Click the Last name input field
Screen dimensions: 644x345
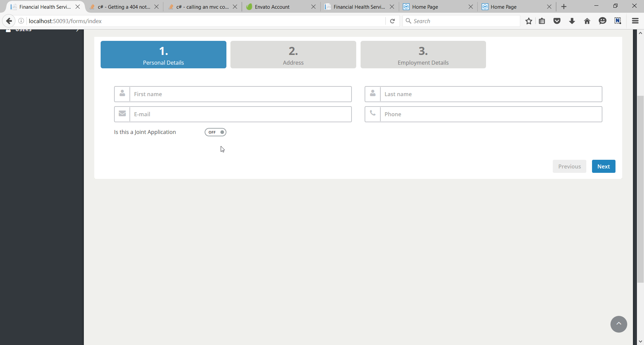tap(491, 94)
